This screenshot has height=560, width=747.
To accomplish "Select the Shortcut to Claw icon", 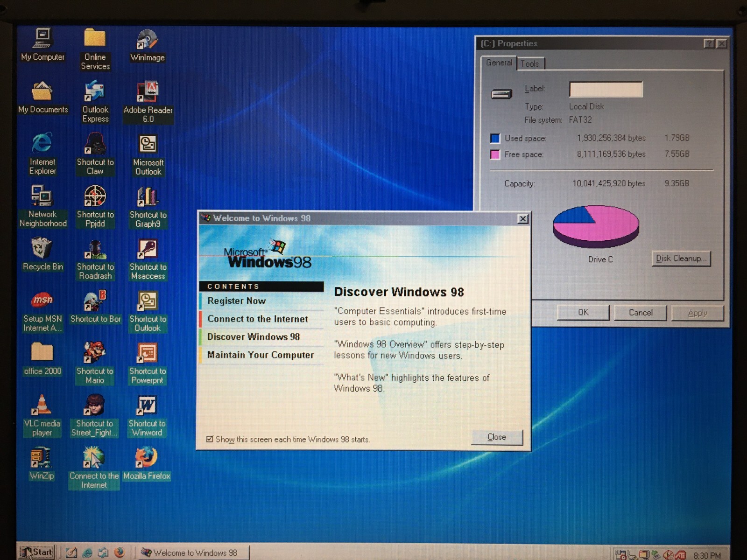I will [x=95, y=154].
